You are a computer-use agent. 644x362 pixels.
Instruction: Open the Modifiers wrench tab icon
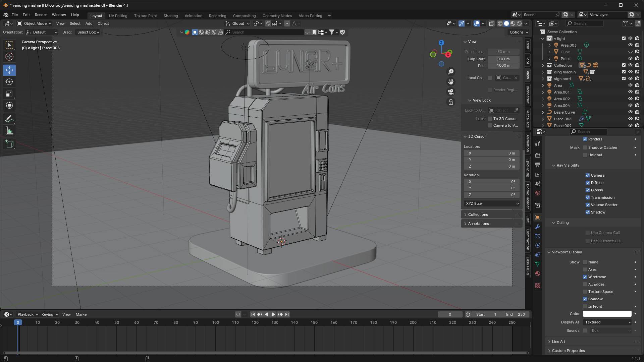[x=538, y=227]
